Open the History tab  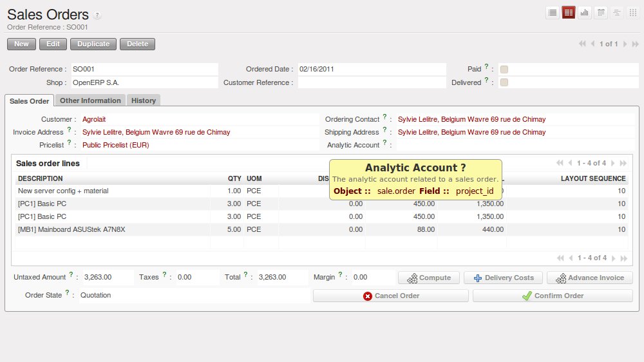[144, 100]
